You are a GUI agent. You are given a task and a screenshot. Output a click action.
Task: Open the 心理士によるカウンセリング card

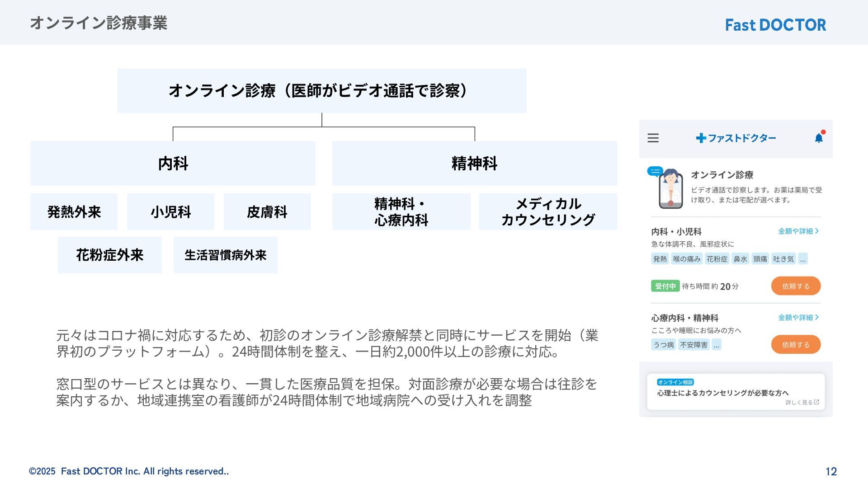(x=736, y=392)
